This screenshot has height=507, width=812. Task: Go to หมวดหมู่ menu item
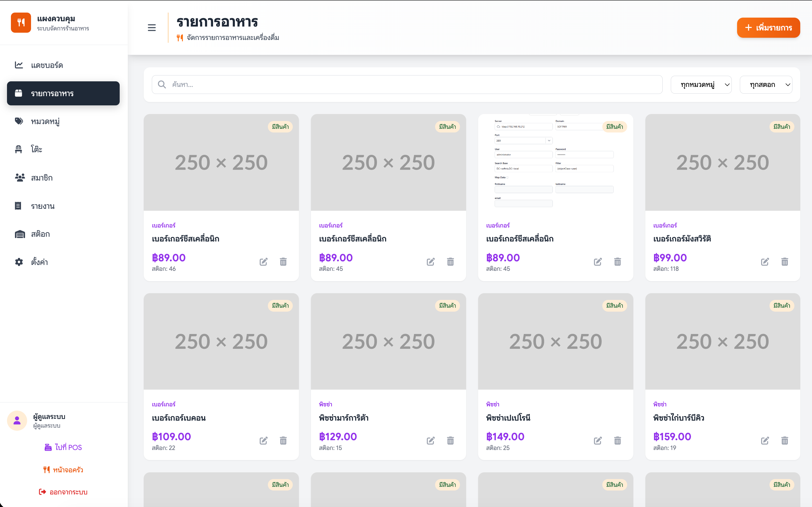pyautogui.click(x=45, y=121)
